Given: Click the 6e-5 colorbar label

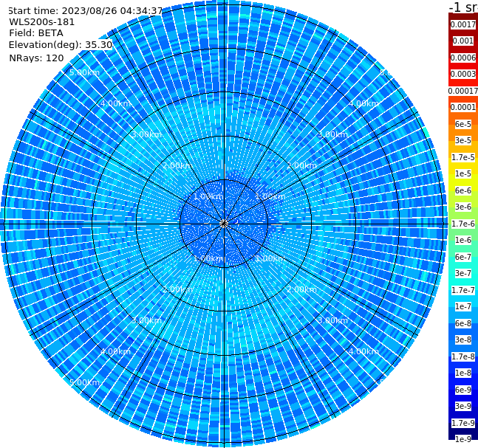Looking at the screenshot, I should pos(463,124).
